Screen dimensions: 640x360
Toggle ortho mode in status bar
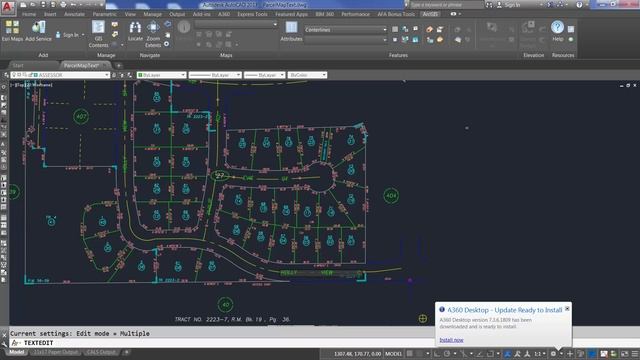pyautogui.click(x=437, y=354)
